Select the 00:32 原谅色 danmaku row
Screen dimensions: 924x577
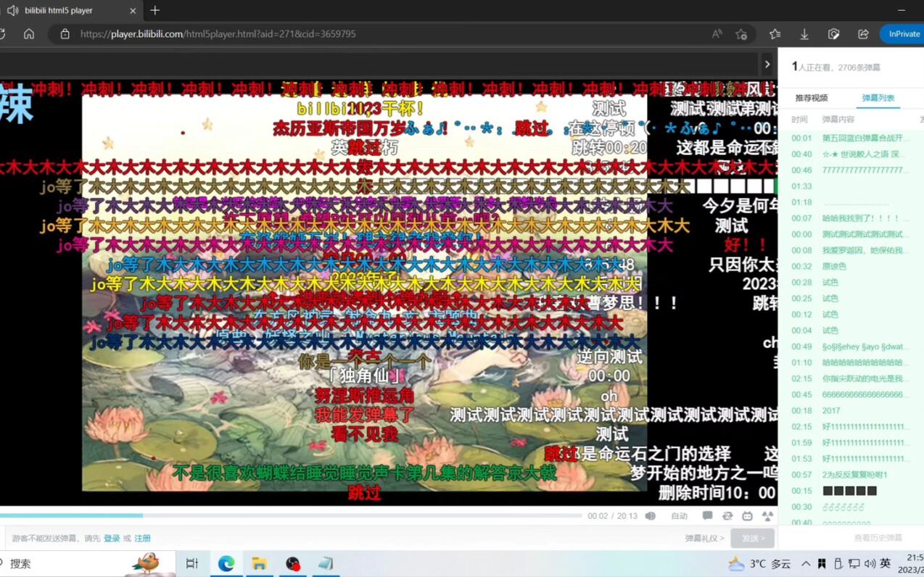[x=850, y=266]
